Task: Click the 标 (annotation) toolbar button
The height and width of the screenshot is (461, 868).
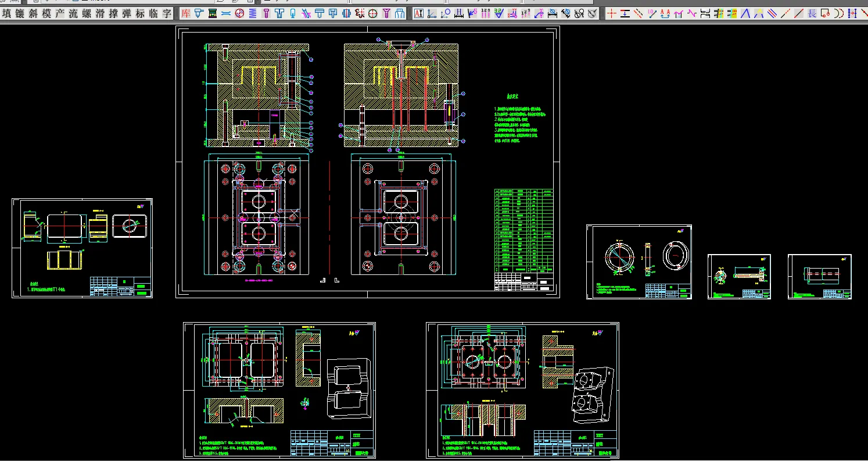Action: [x=140, y=13]
